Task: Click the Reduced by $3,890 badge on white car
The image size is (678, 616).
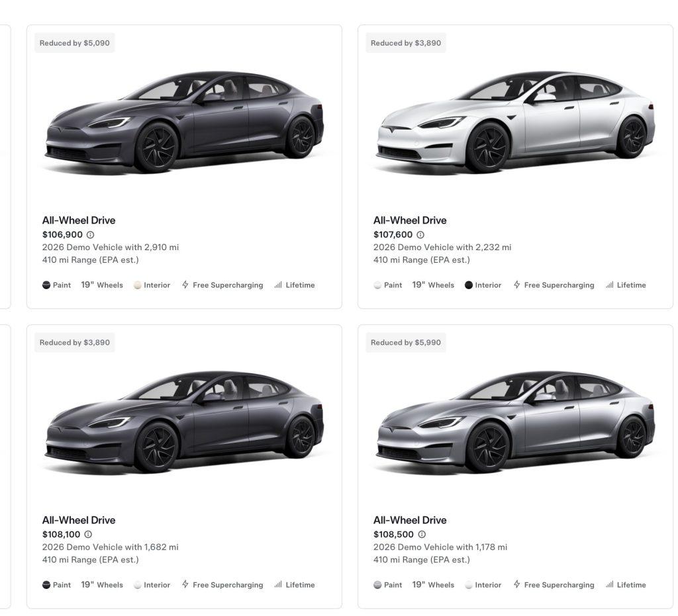Action: pos(405,43)
